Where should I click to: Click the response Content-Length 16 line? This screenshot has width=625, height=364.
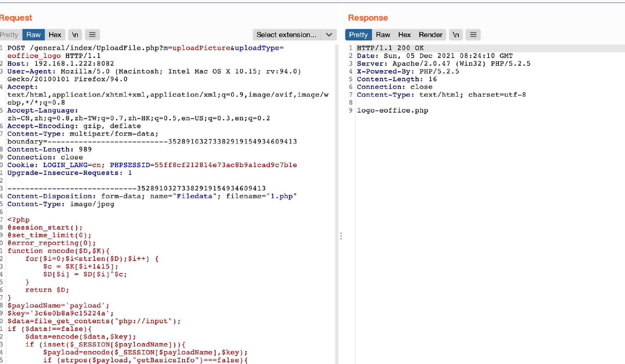397,79
